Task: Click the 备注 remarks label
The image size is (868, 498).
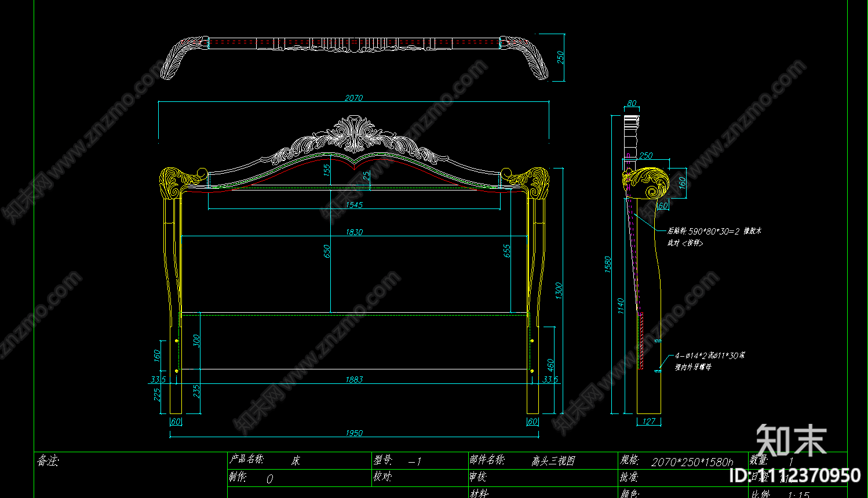Action: click(x=48, y=461)
